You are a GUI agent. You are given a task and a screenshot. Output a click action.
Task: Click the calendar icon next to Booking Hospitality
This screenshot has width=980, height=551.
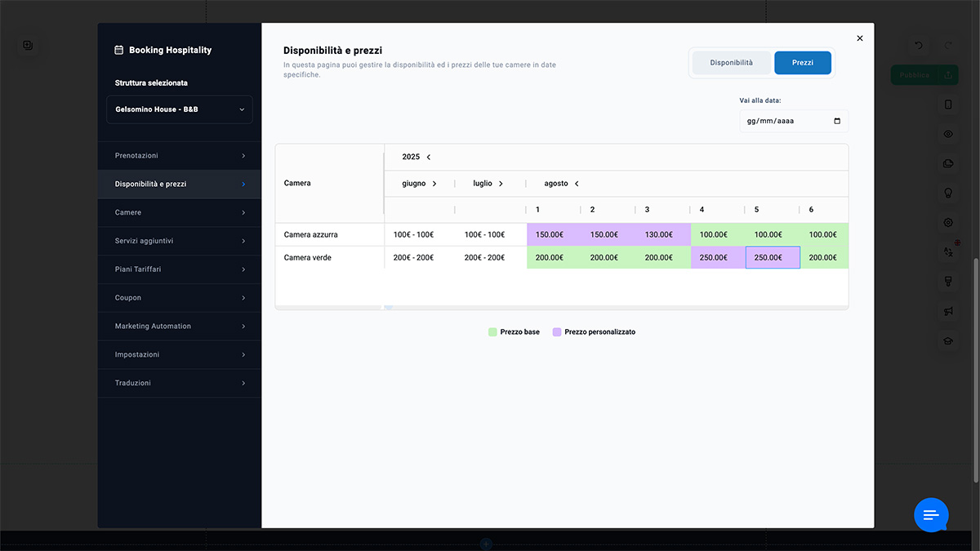click(119, 50)
